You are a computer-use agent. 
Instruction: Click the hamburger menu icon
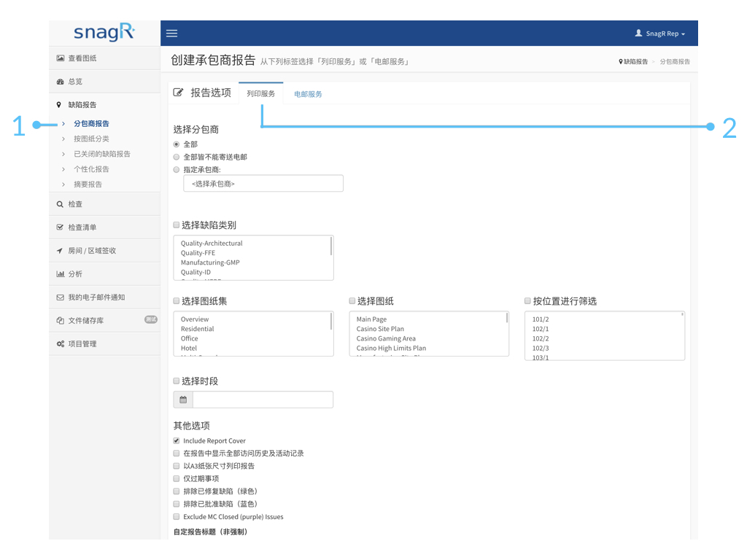(x=171, y=34)
